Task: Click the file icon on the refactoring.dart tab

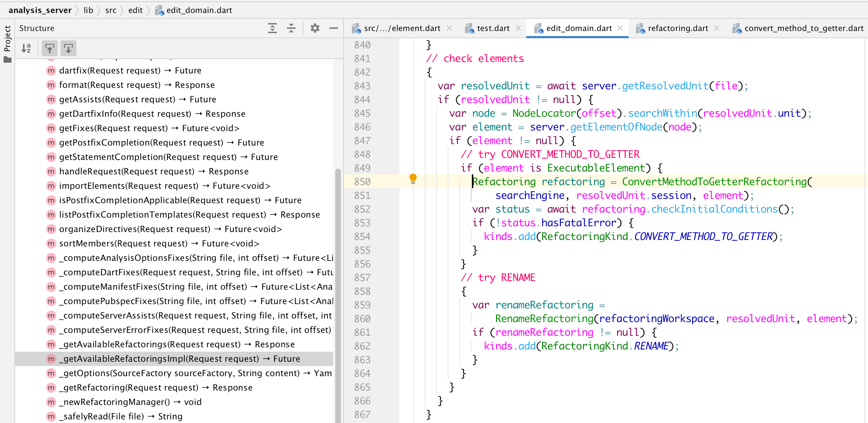Action: [x=641, y=28]
